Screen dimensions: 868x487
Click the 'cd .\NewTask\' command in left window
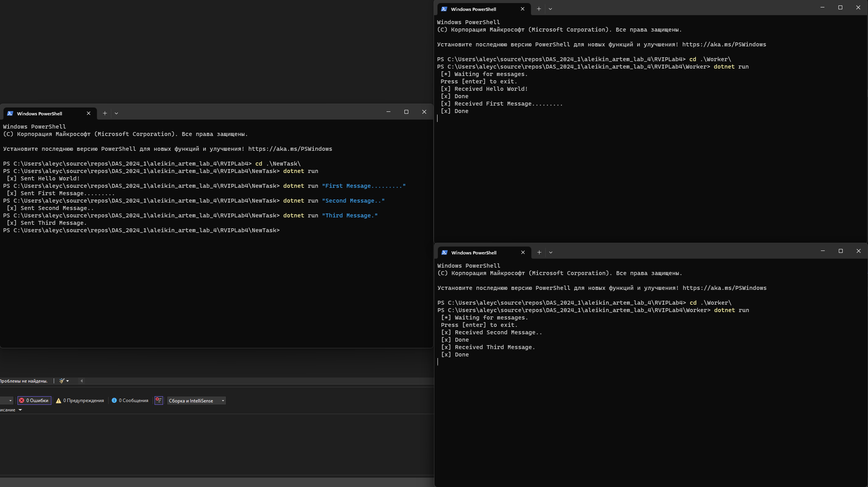(278, 164)
